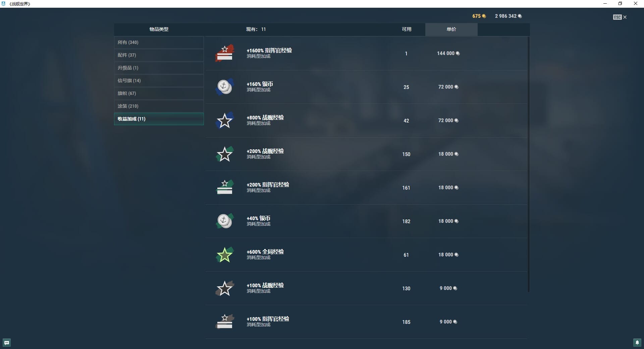Click the +600% 全局经验 star icon

click(x=224, y=255)
